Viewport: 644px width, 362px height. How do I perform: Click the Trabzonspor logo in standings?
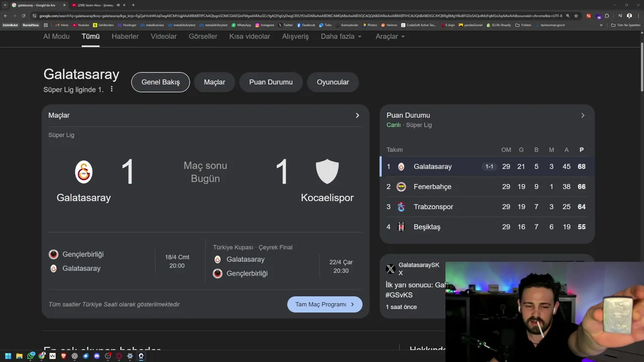tap(401, 207)
